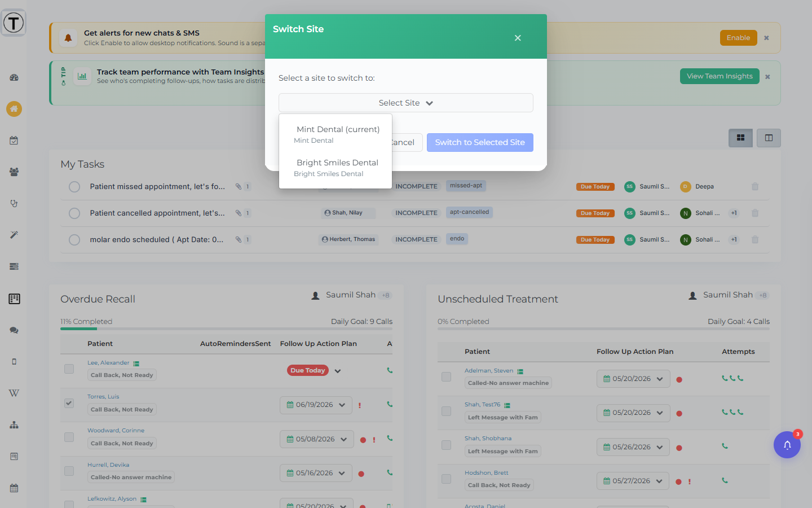Close the Switch Site dialog
The height and width of the screenshot is (508, 812).
[x=518, y=38]
